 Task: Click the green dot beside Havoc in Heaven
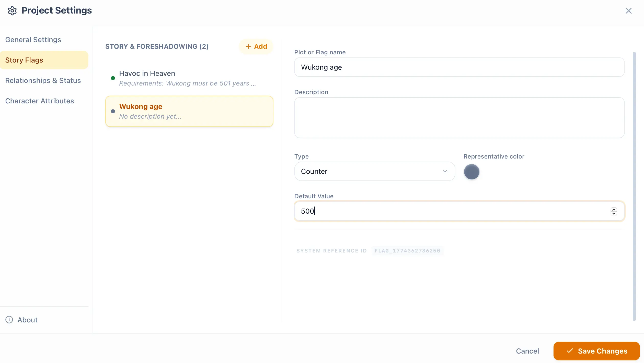point(113,78)
